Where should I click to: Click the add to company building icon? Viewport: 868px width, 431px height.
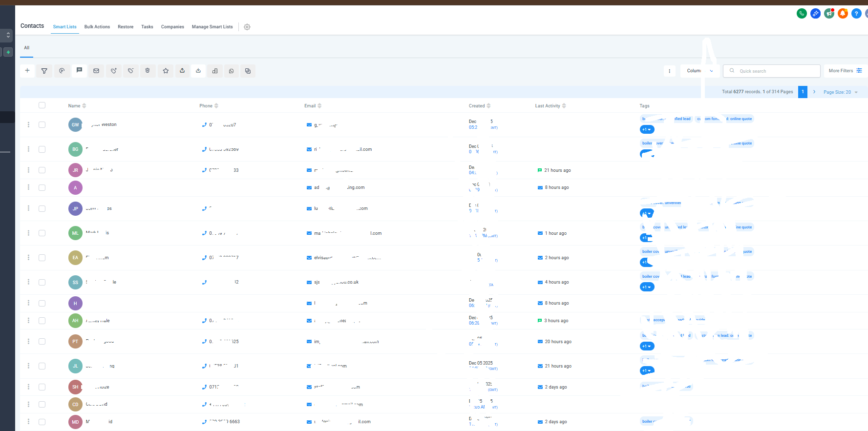click(x=215, y=71)
